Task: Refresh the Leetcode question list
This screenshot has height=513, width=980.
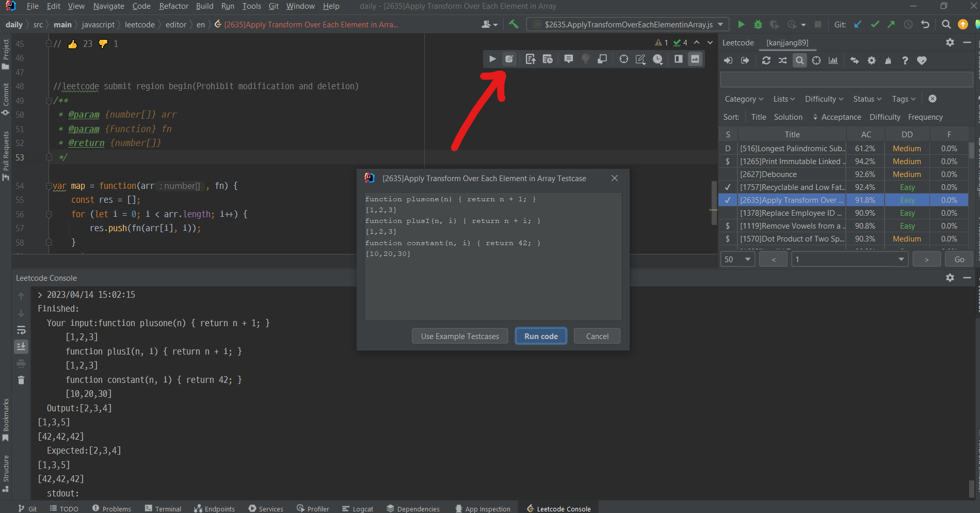Action: tap(766, 60)
